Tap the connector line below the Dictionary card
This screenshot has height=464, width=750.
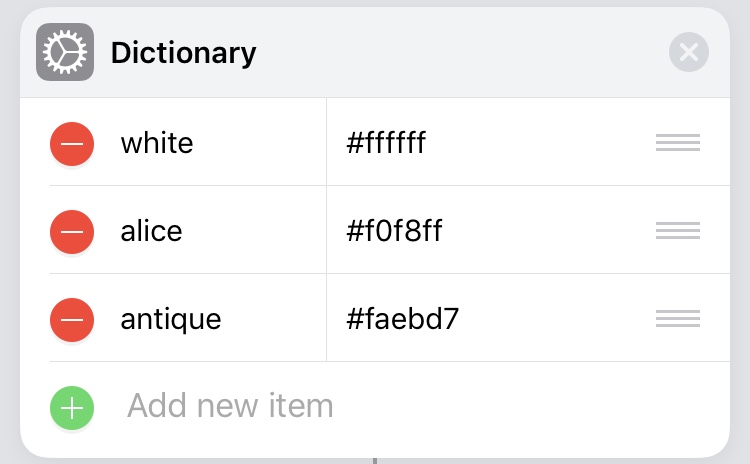coord(375,461)
